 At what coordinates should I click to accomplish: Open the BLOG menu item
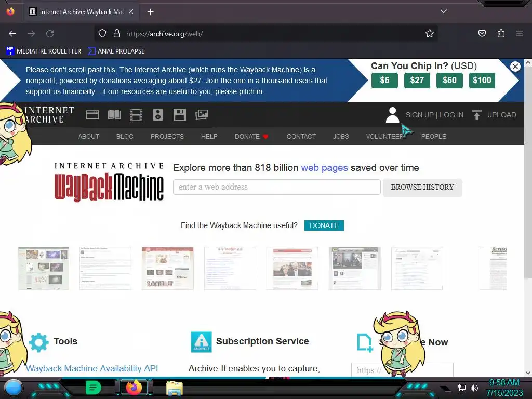click(125, 137)
